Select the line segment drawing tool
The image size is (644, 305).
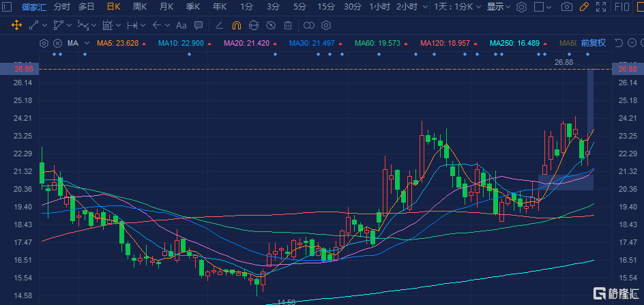click(x=33, y=25)
